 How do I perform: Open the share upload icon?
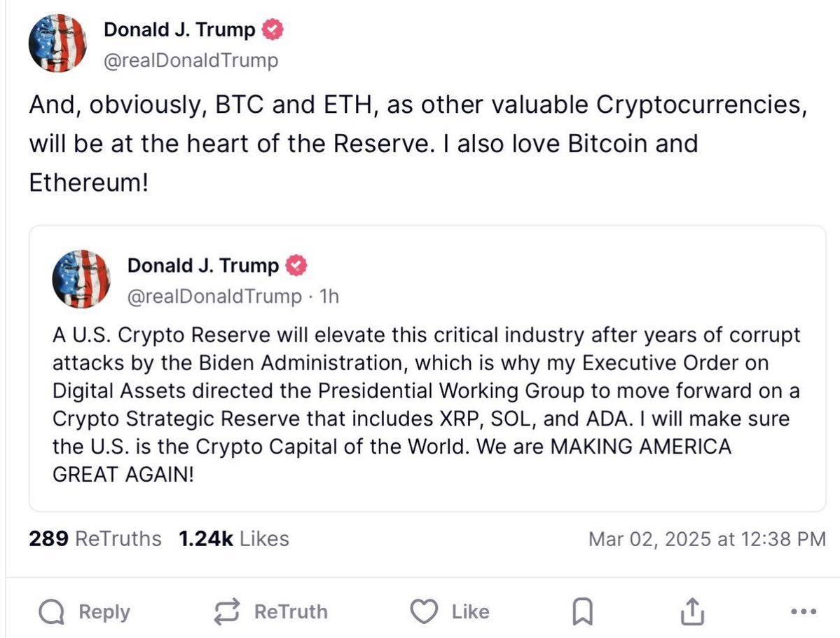point(691,611)
